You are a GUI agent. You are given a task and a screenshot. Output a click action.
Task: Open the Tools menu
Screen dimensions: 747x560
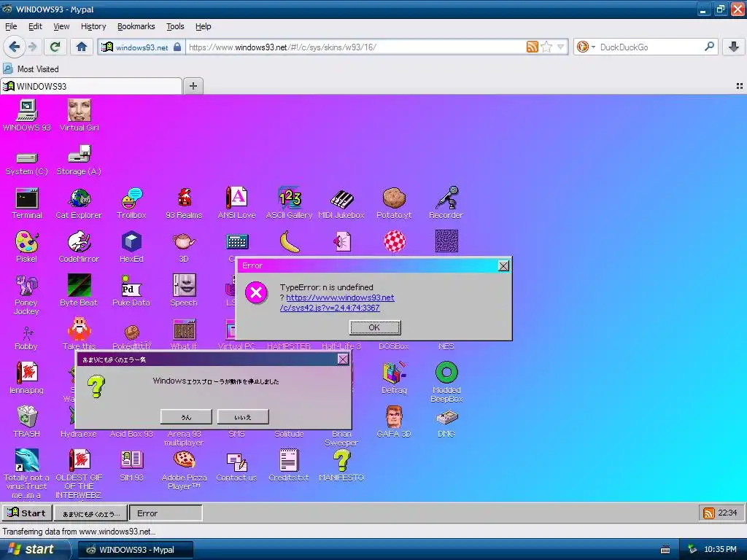(x=175, y=26)
